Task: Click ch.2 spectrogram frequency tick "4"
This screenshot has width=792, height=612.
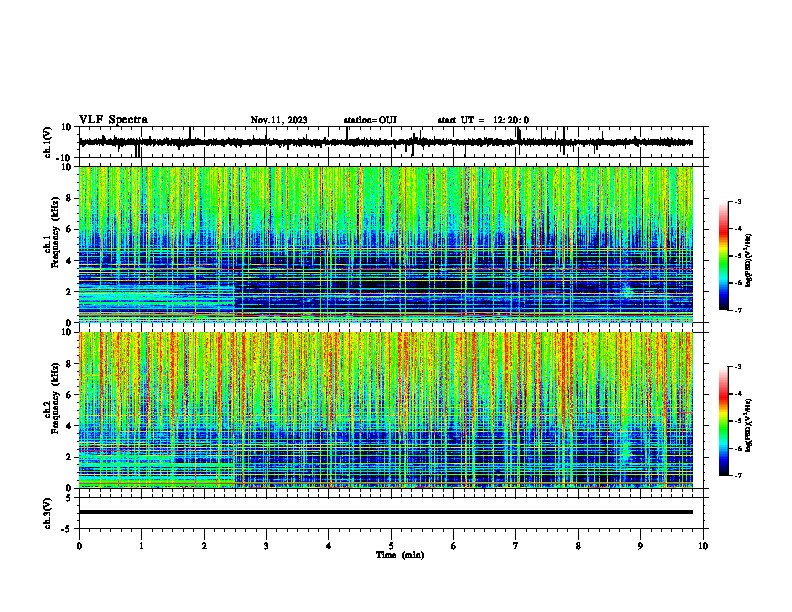Action: coord(69,426)
